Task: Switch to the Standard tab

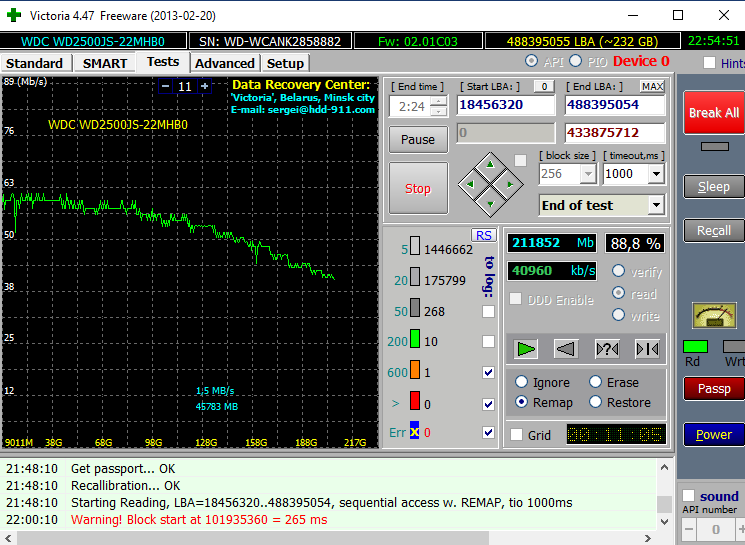Action: coord(35,63)
